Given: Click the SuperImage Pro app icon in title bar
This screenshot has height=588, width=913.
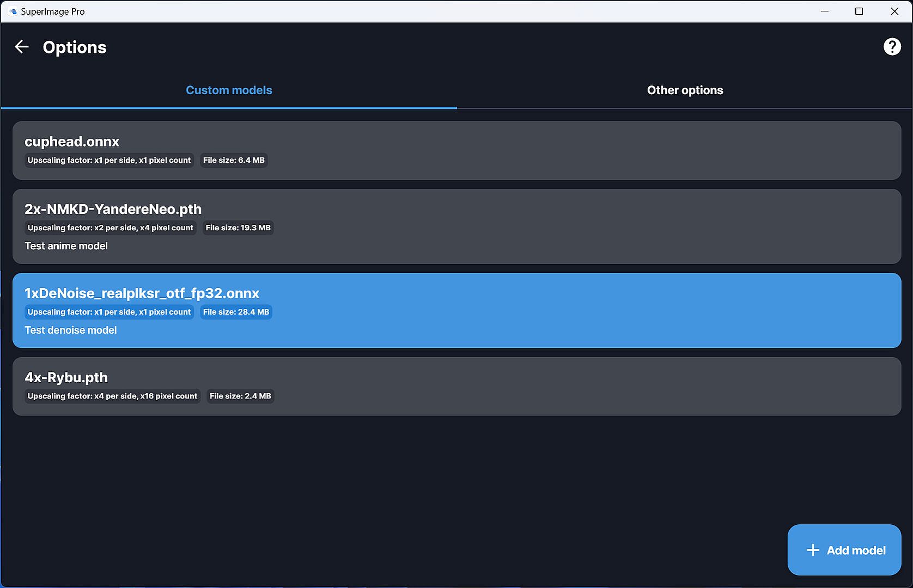Looking at the screenshot, I should 13,11.
